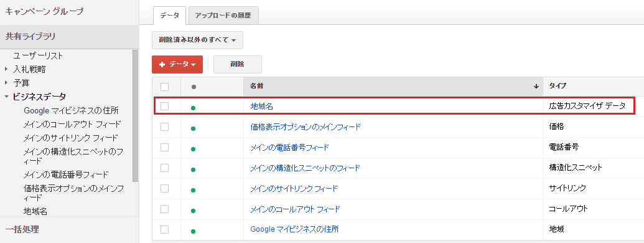The height and width of the screenshot is (243, 644).
Task: Click the gray status dot column header
Action: (x=194, y=87)
